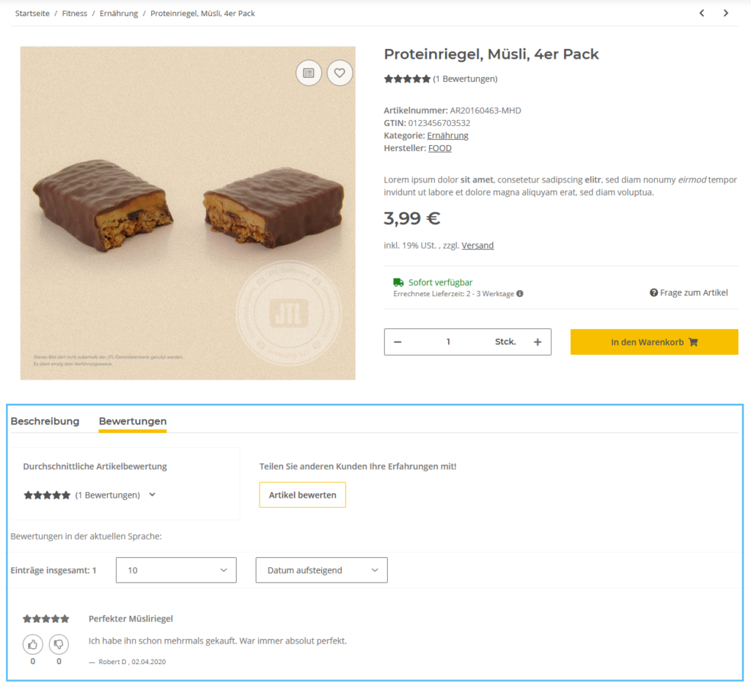Switch to the Beschreibung tab

point(45,421)
